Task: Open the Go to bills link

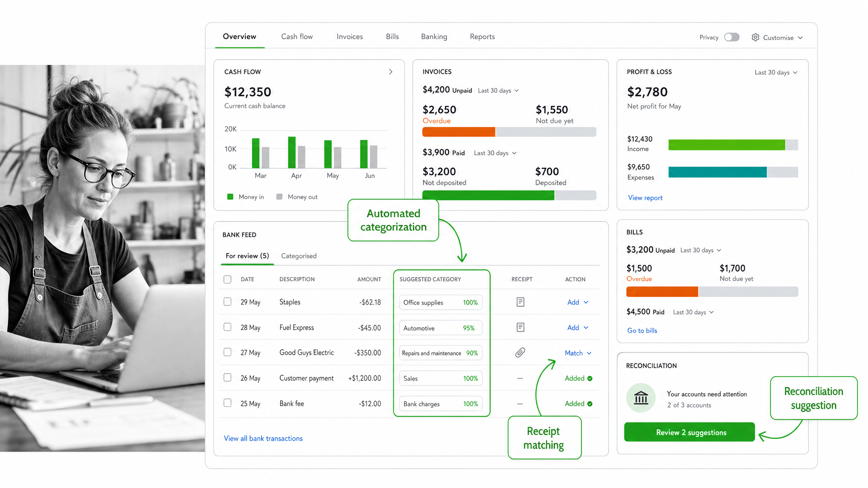Action: coord(642,330)
